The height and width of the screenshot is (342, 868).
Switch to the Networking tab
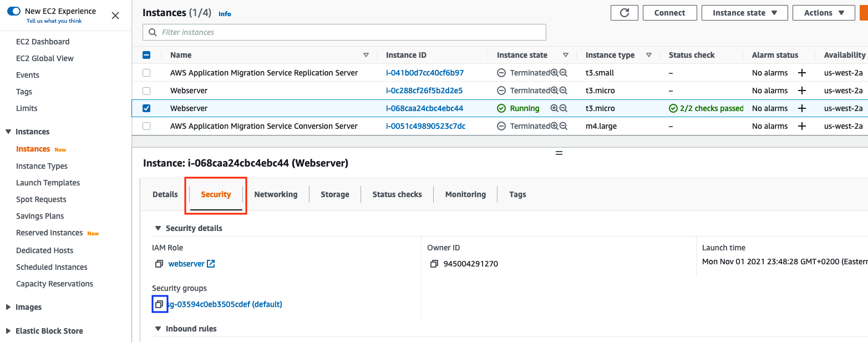coord(276,194)
